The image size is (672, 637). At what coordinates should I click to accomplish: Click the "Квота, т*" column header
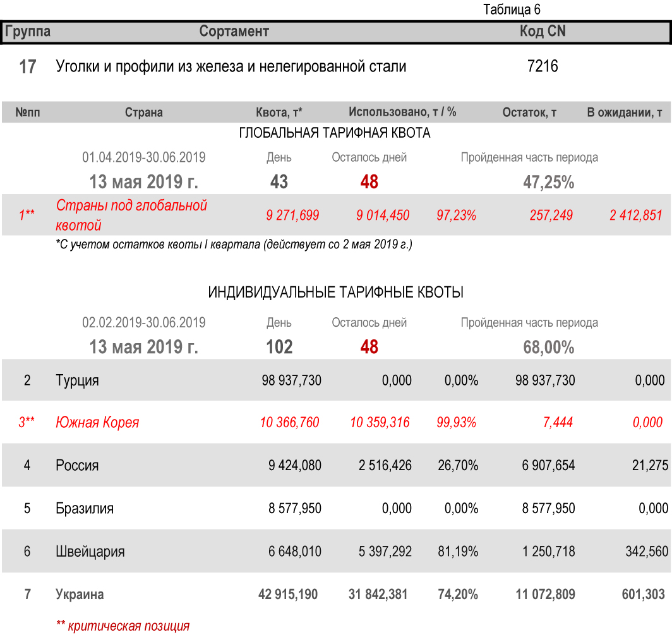279,112
